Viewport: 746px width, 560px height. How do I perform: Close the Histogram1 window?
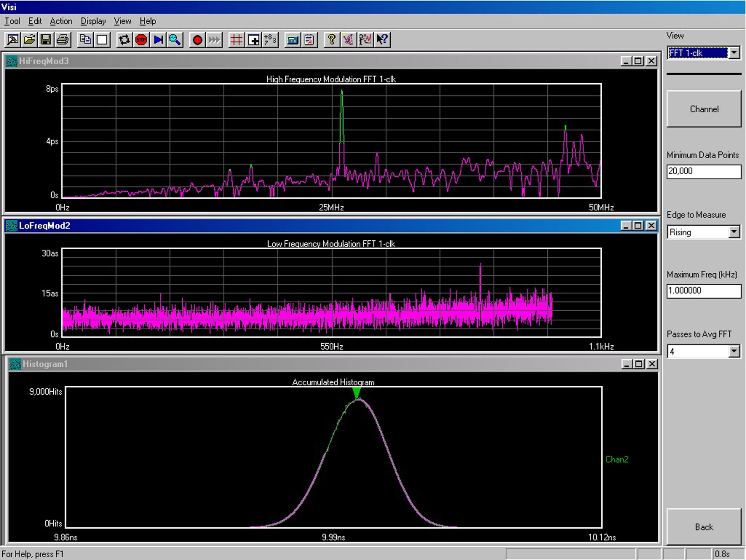click(652, 364)
